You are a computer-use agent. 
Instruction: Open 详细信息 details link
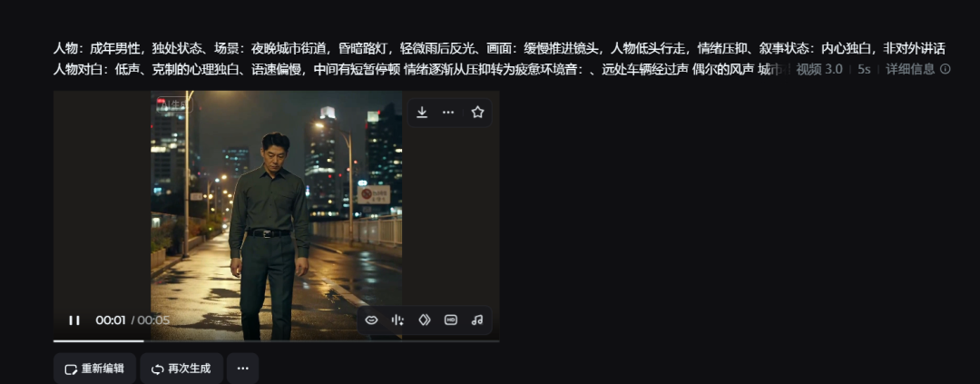pos(910,69)
